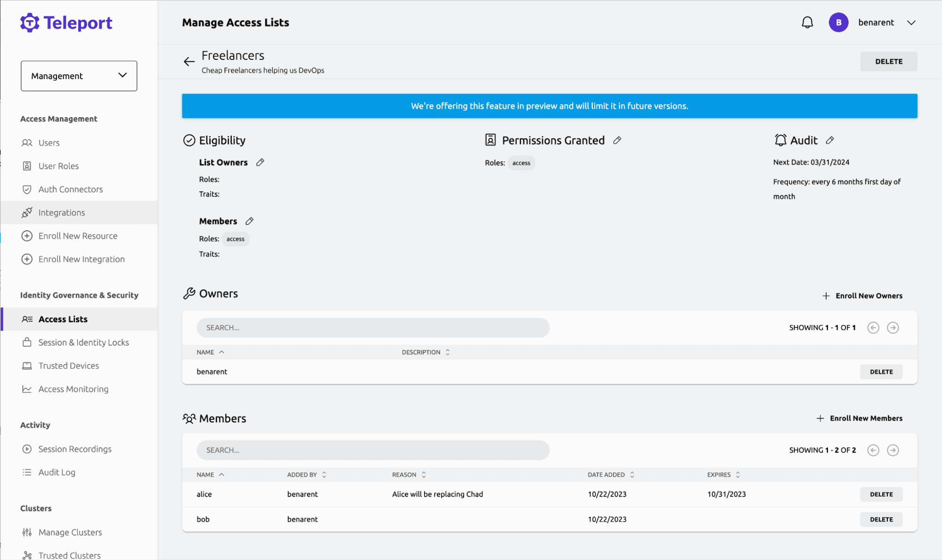Click the edit pencil next to Members
This screenshot has height=560, width=942.
(x=249, y=221)
